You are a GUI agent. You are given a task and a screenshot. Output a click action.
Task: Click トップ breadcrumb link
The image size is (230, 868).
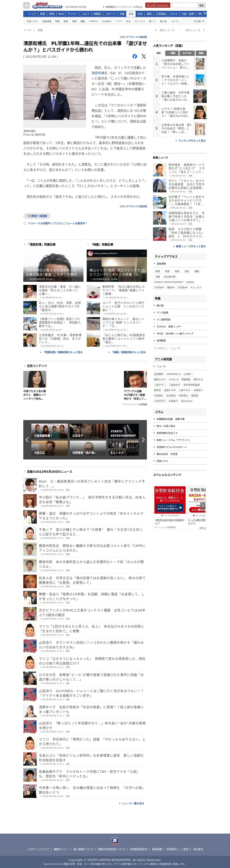coord(27,30)
